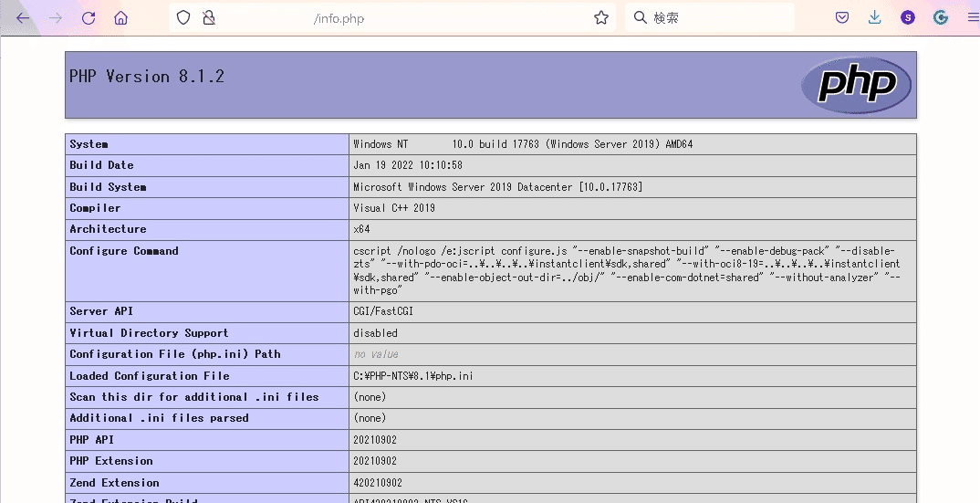Select the Server API label
Screen dimensions: 980x503
pos(101,311)
